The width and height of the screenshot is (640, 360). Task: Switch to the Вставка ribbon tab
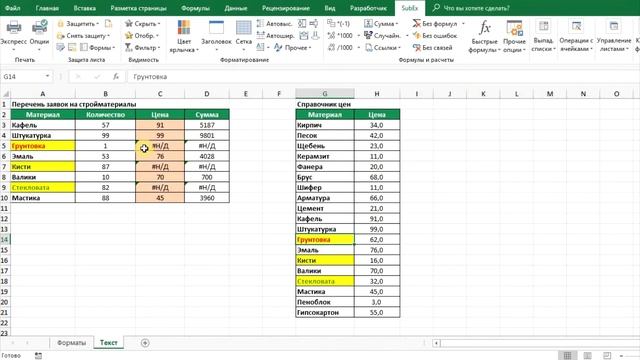[84, 8]
